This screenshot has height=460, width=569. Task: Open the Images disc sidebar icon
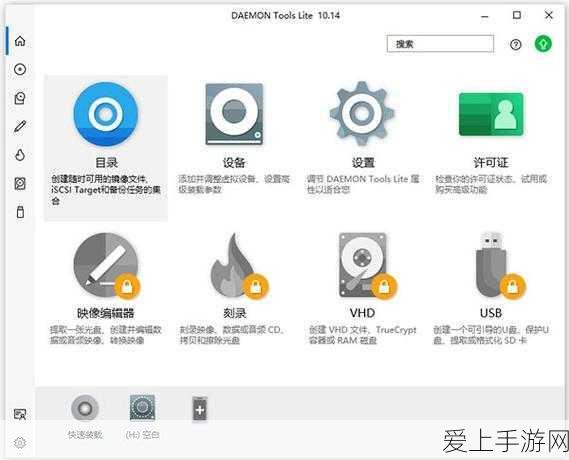[x=20, y=69]
